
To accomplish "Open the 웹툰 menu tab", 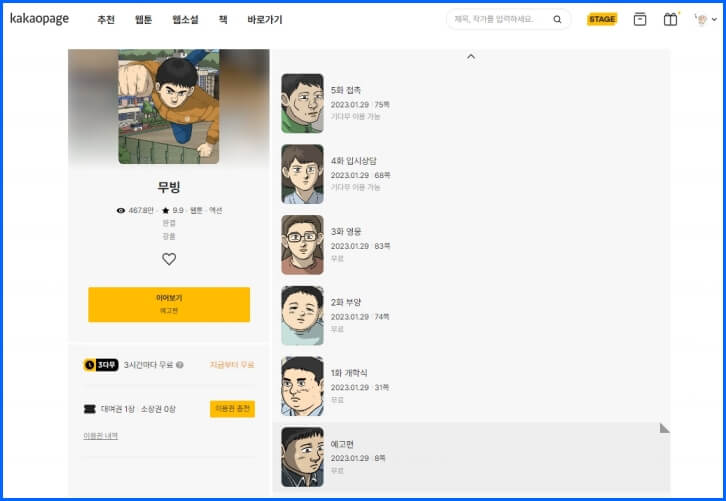I will pyautogui.click(x=143, y=19).
